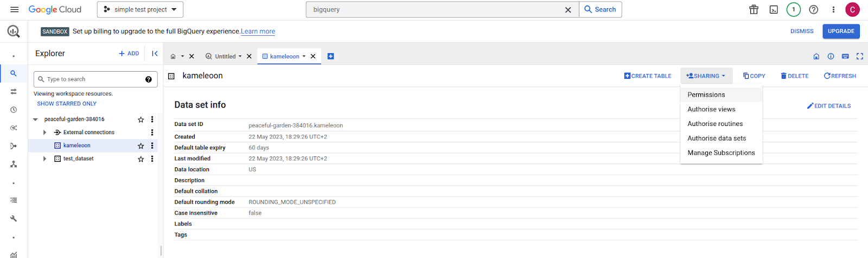
Task: Star the kameleoon data set
Action: click(141, 146)
